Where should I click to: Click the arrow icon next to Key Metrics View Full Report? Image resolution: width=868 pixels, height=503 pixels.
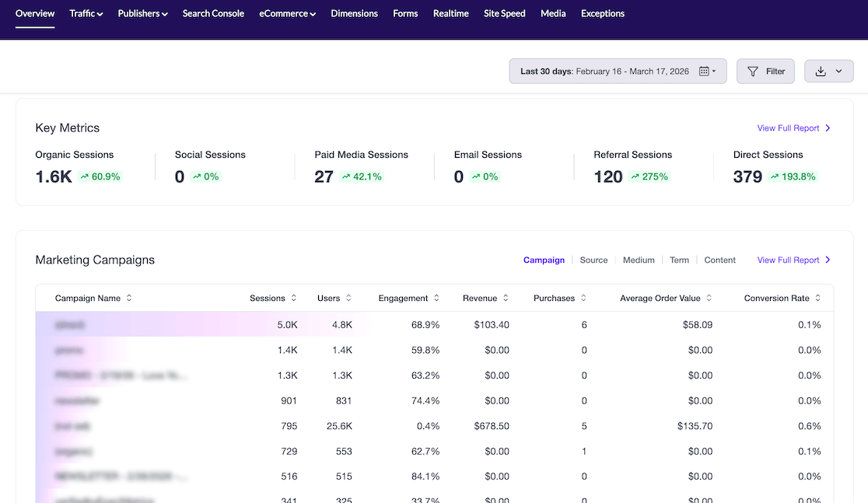tap(828, 127)
